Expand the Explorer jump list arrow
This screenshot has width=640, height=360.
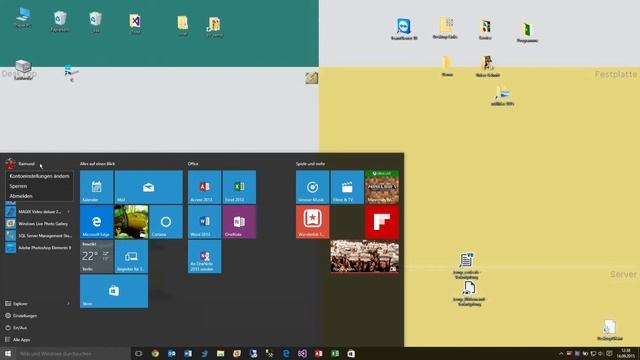(x=69, y=304)
